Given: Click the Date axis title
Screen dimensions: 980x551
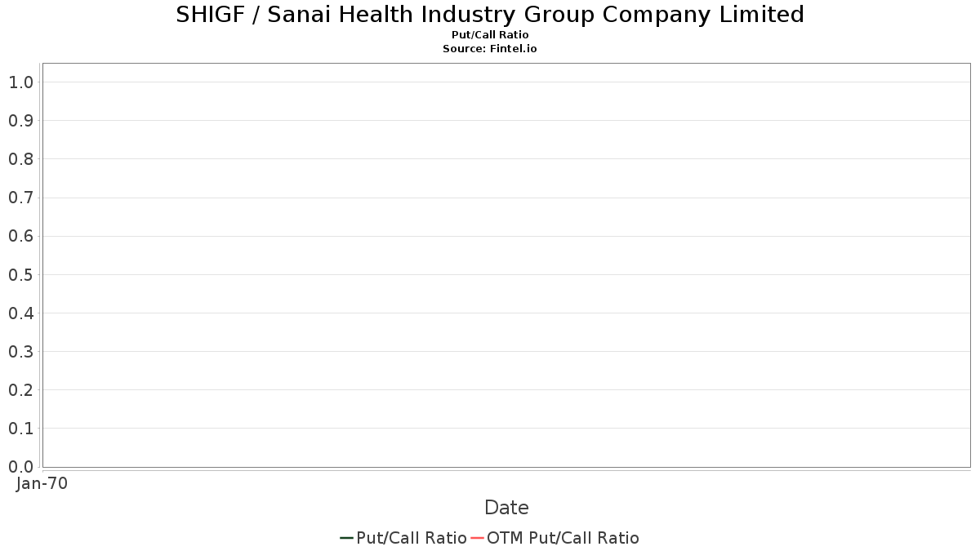Looking at the screenshot, I should click(506, 508).
